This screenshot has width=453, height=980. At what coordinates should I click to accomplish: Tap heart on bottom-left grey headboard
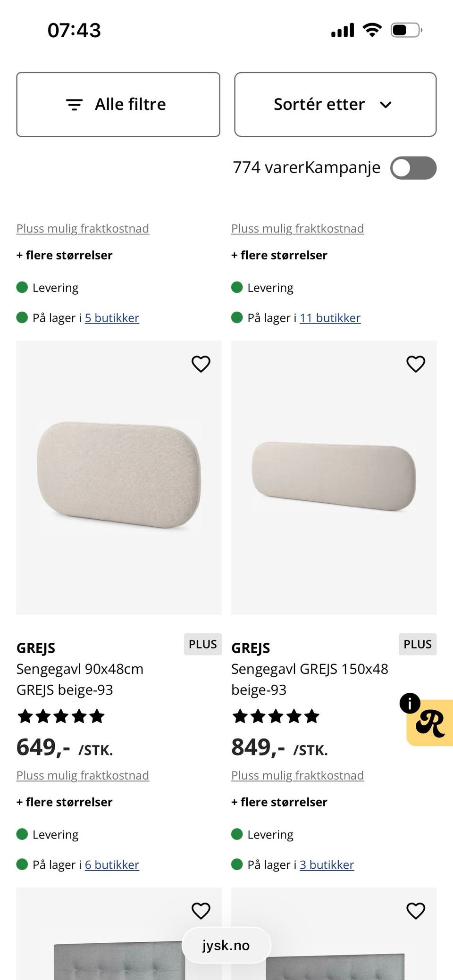tap(201, 911)
